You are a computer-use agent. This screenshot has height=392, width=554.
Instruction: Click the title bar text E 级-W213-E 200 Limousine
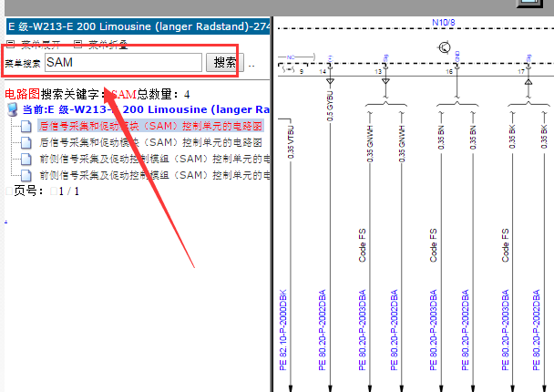tap(138, 26)
